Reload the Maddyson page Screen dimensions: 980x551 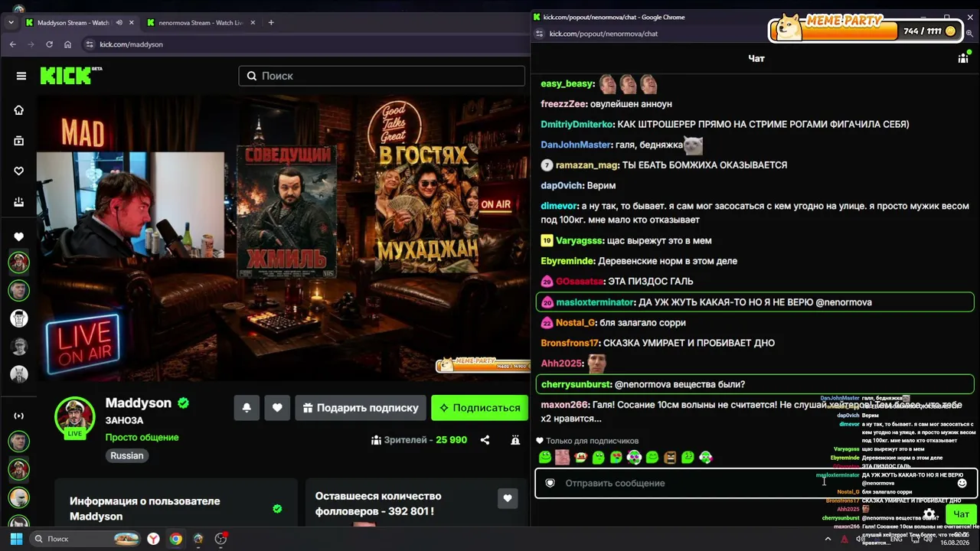[x=50, y=44]
